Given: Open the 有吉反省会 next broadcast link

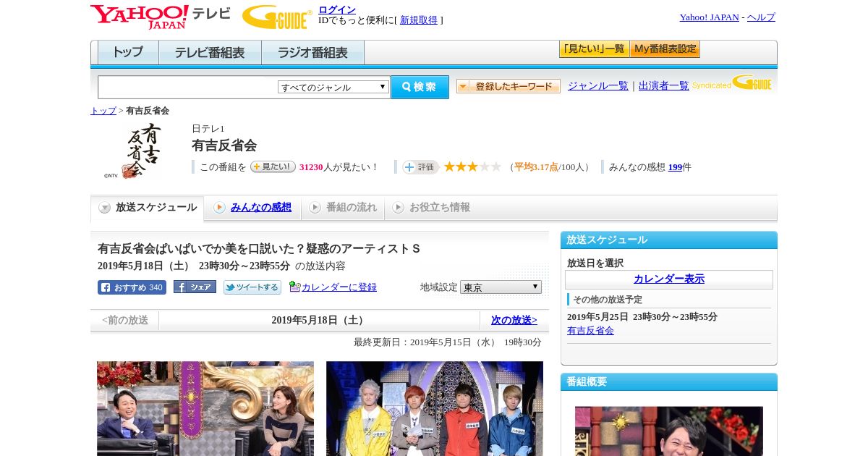Looking at the screenshot, I should pyautogui.click(x=590, y=331).
